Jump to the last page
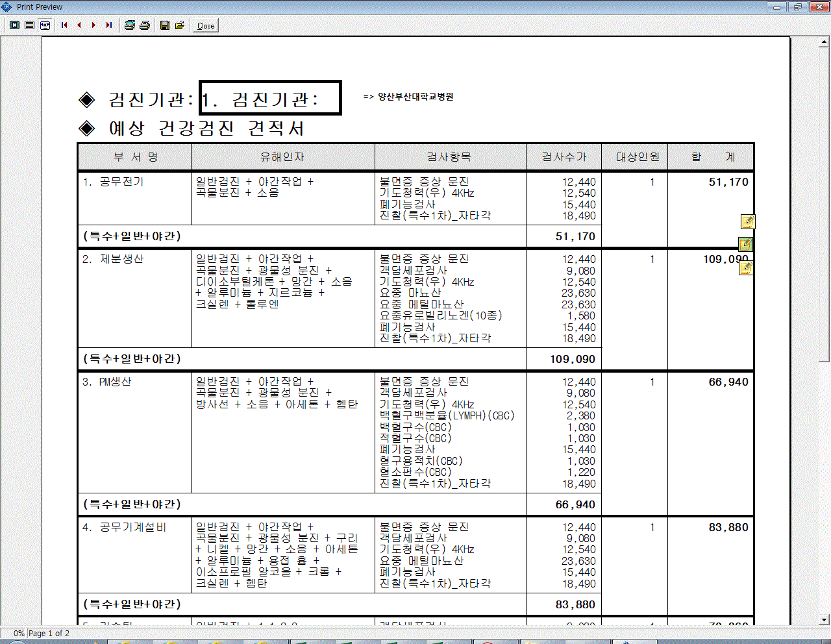831x644 pixels. 109,25
